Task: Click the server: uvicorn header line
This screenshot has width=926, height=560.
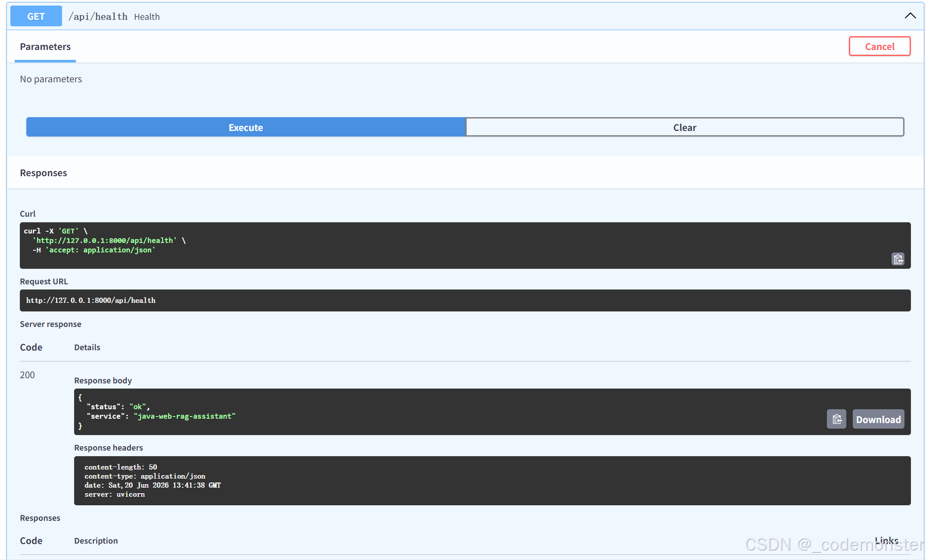Action: pos(115,494)
